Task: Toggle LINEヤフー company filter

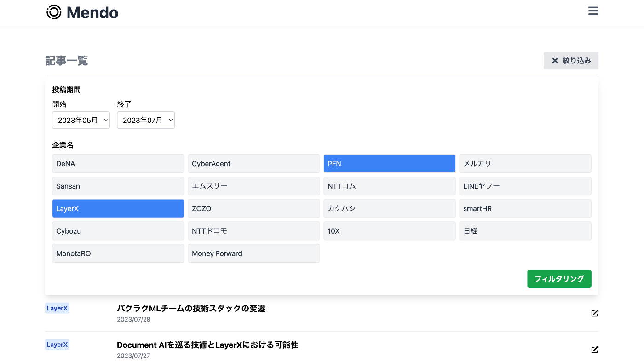Action: click(525, 186)
